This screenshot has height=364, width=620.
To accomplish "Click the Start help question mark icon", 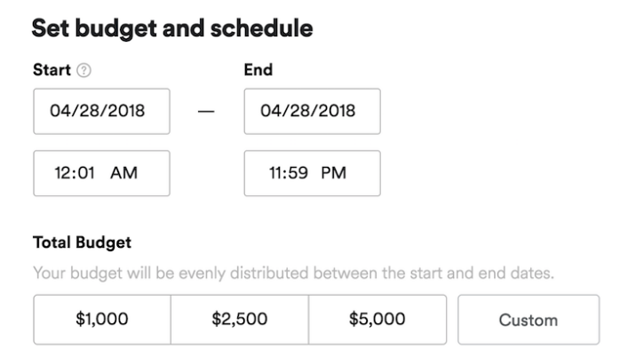I will point(84,70).
